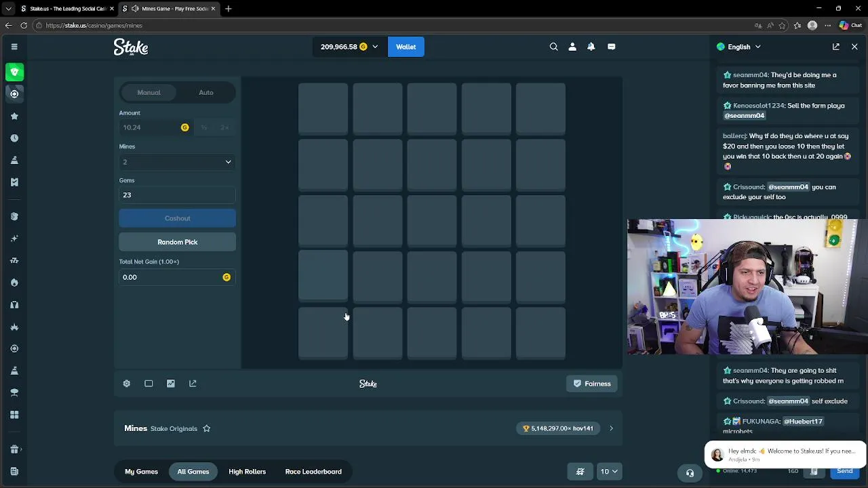Reveal the bottom-right tile of the mines grid

[x=540, y=332]
